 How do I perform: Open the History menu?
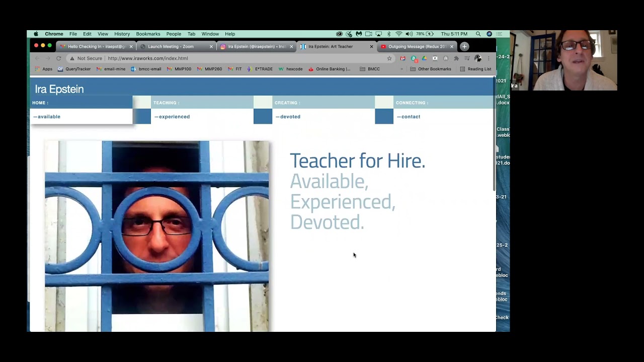122,34
